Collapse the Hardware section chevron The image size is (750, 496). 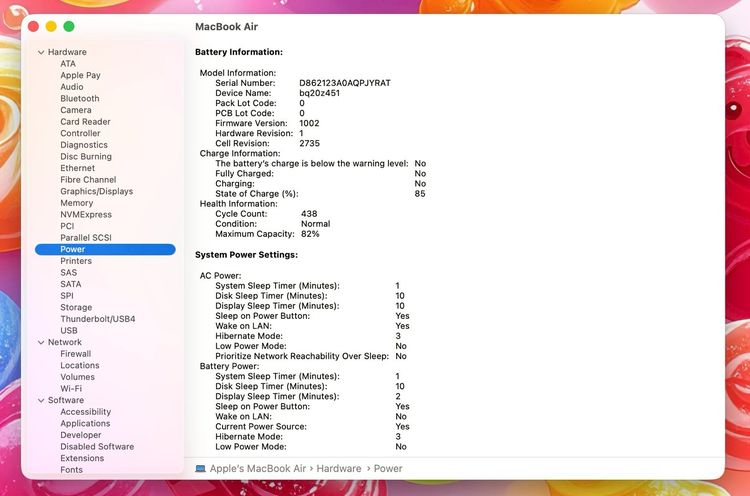click(41, 52)
